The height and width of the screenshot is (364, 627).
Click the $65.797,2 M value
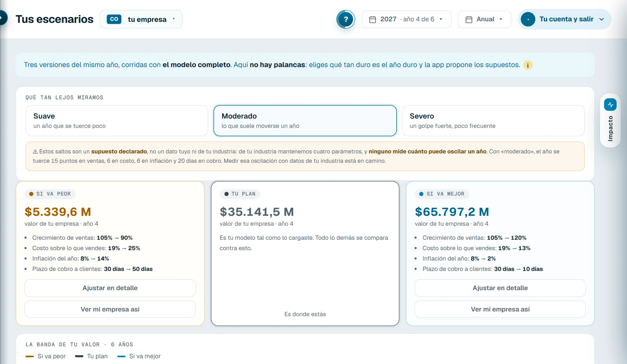(452, 212)
